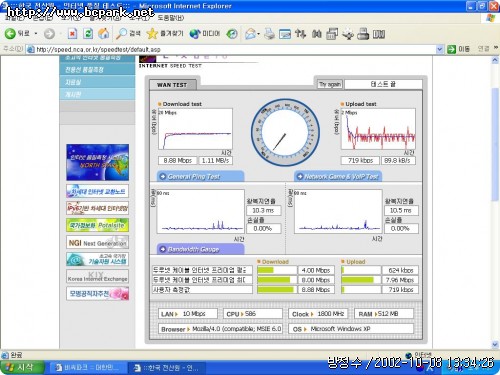This screenshot has height=375, width=500.
Task: Open Favorites star icon
Action: 152,33
